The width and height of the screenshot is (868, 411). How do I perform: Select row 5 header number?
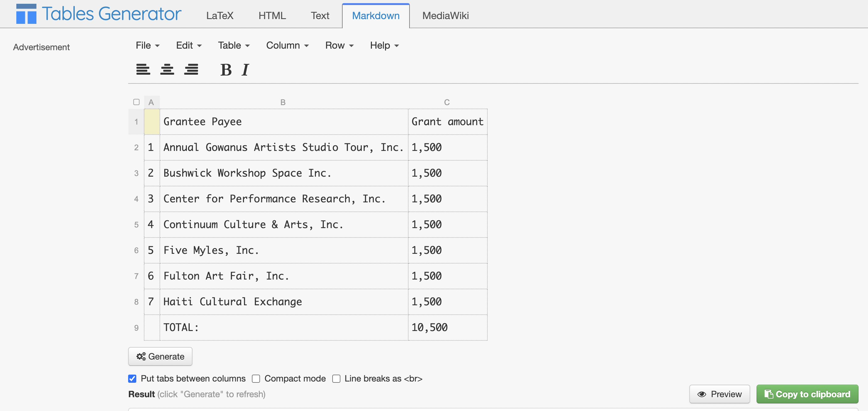(x=136, y=225)
